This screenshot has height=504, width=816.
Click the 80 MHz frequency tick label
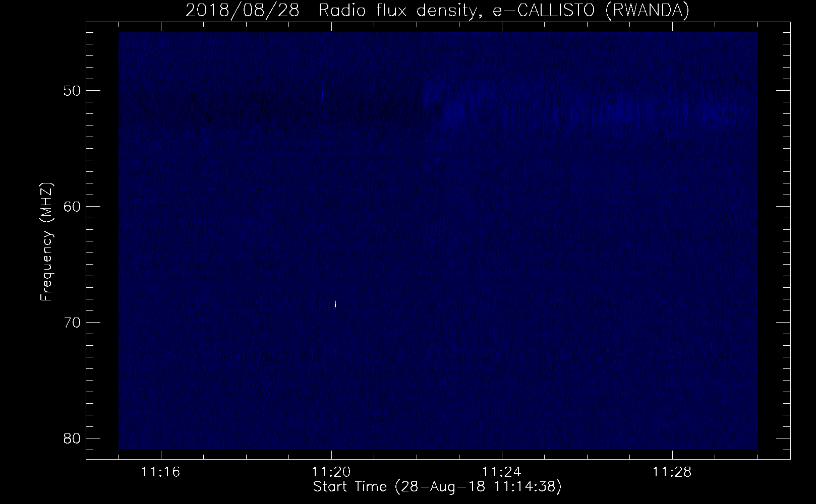pos(71,438)
